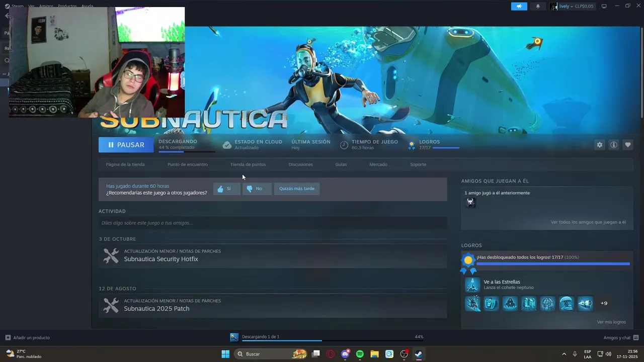Select the creature claw achievement icon
Viewport: 644px width, 362px height.
473,304
